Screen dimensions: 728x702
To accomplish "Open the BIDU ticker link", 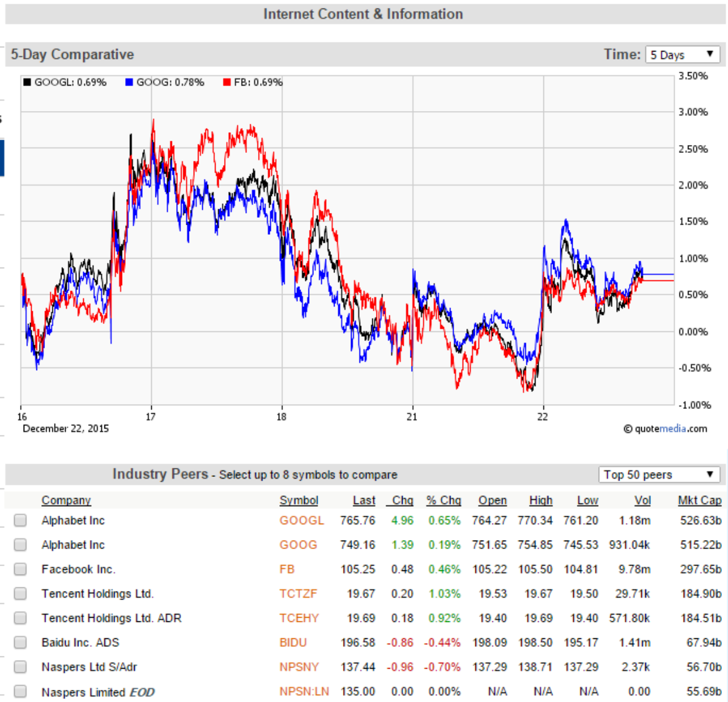I will (x=293, y=642).
